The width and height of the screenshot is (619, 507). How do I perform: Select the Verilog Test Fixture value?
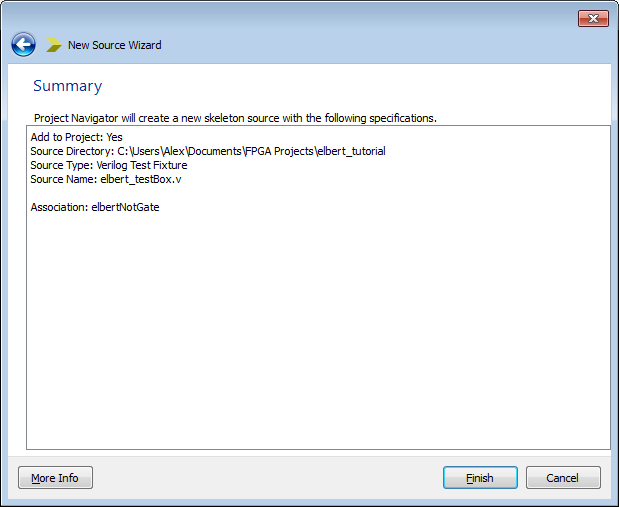(141, 165)
